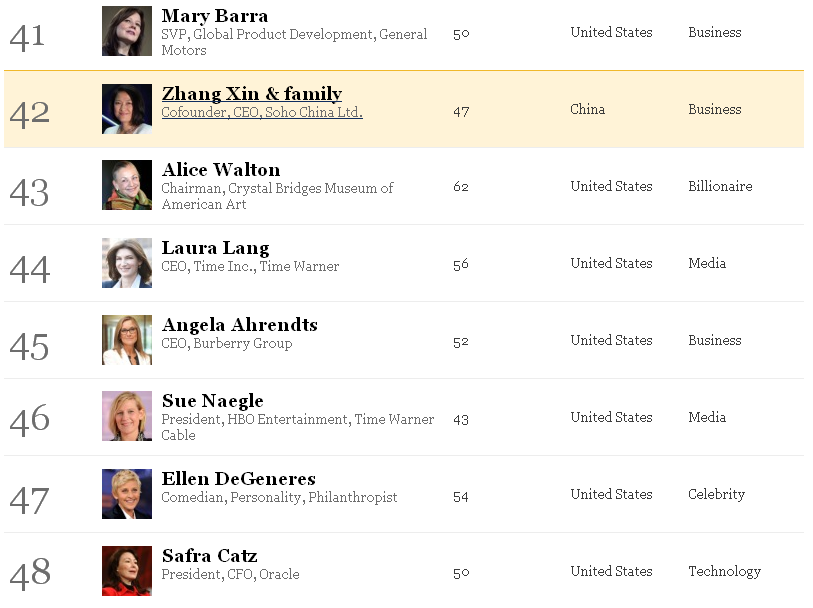Open Laura Lang's portrait photo
The image size is (813, 608).
click(x=127, y=263)
